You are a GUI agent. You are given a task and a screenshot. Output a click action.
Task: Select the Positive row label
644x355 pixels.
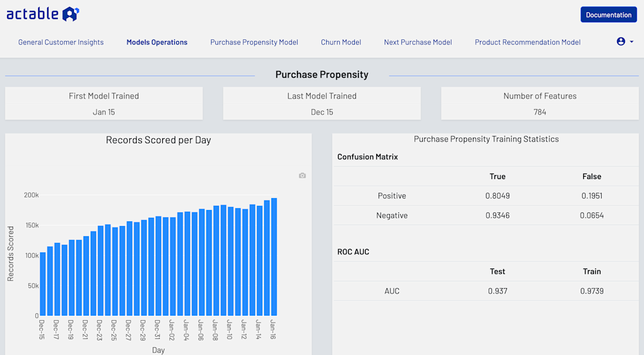tap(392, 196)
